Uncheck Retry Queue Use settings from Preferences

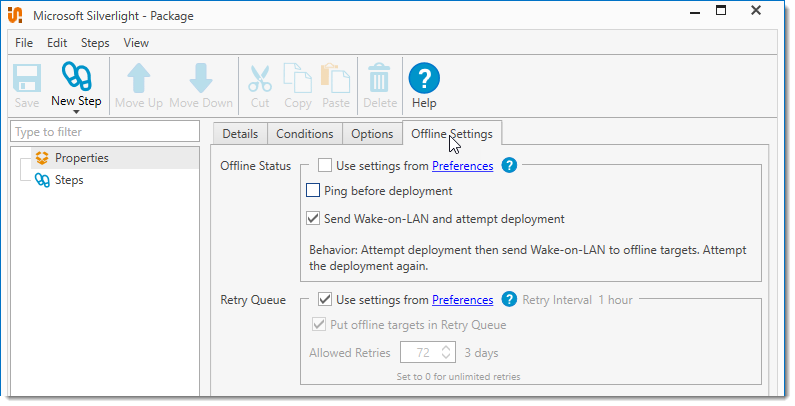tap(325, 299)
